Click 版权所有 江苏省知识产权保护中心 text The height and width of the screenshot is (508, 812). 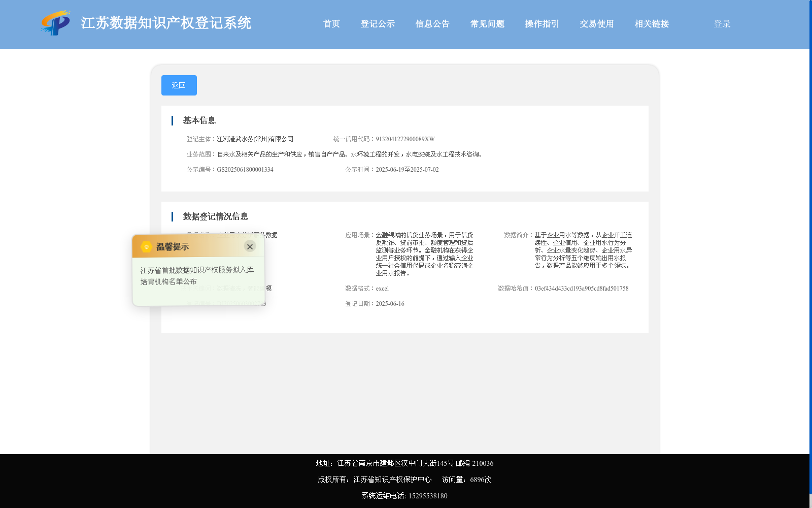(x=375, y=480)
